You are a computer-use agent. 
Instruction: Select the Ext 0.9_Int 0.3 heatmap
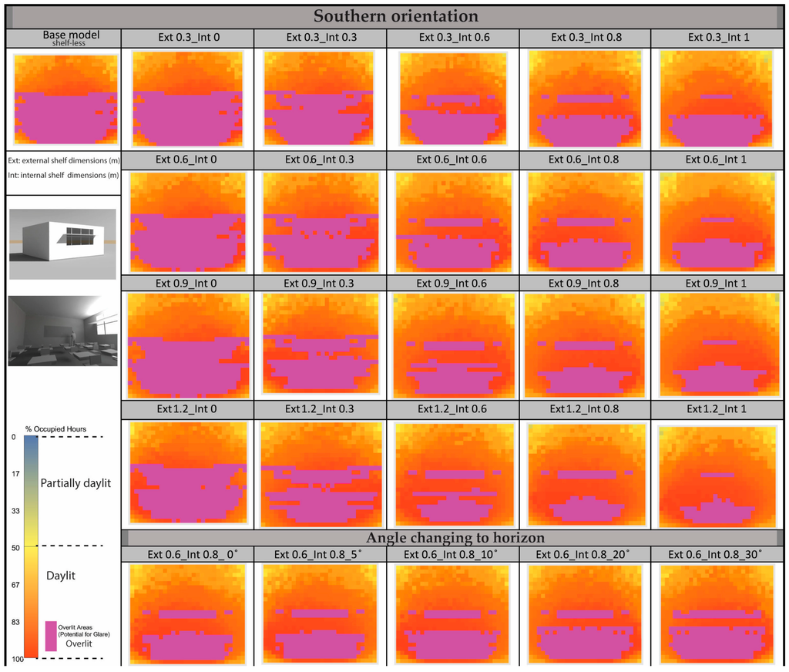point(320,344)
